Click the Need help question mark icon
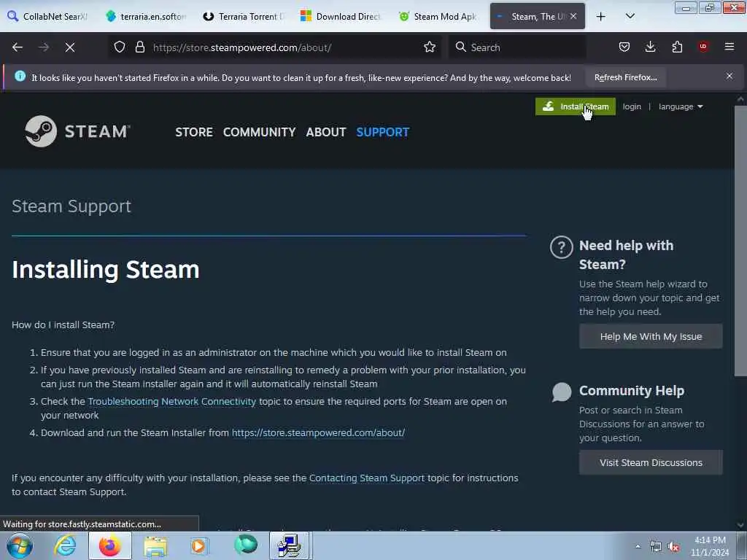This screenshot has width=747, height=560. (x=562, y=247)
